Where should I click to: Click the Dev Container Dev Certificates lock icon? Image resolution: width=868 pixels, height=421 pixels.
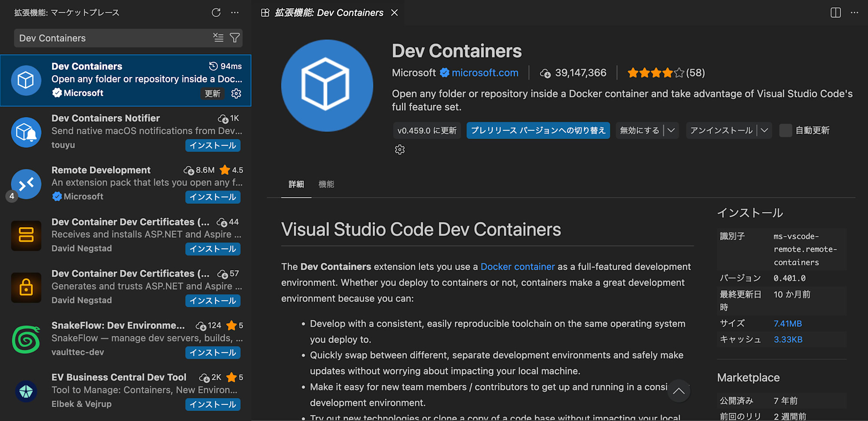26,287
